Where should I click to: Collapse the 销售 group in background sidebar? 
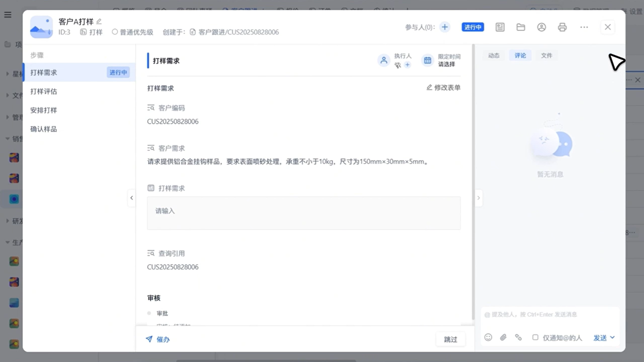7,139
